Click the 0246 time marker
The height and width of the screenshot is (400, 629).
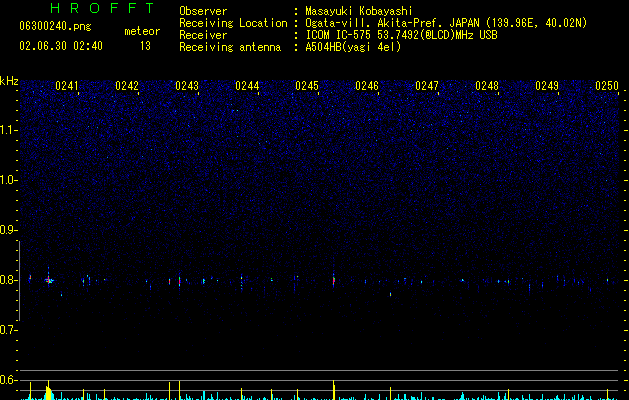[367, 86]
